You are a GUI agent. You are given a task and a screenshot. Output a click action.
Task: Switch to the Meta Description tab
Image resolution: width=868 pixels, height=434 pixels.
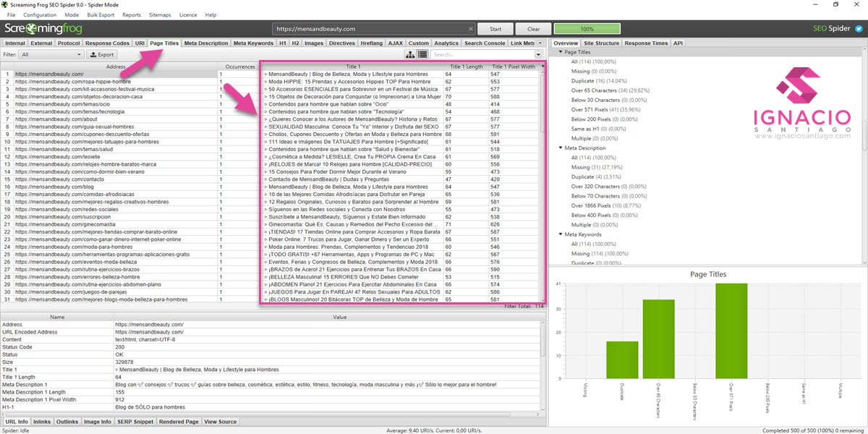click(x=205, y=43)
